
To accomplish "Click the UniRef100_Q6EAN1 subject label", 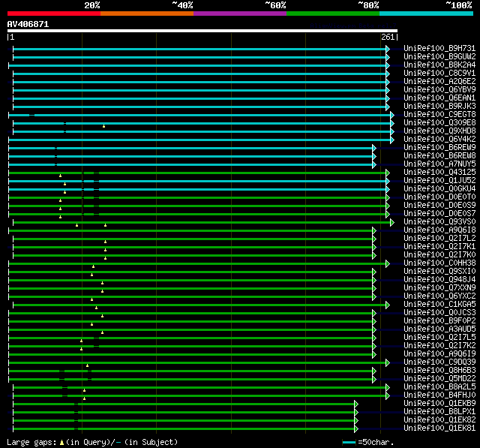I will click(x=439, y=98).
